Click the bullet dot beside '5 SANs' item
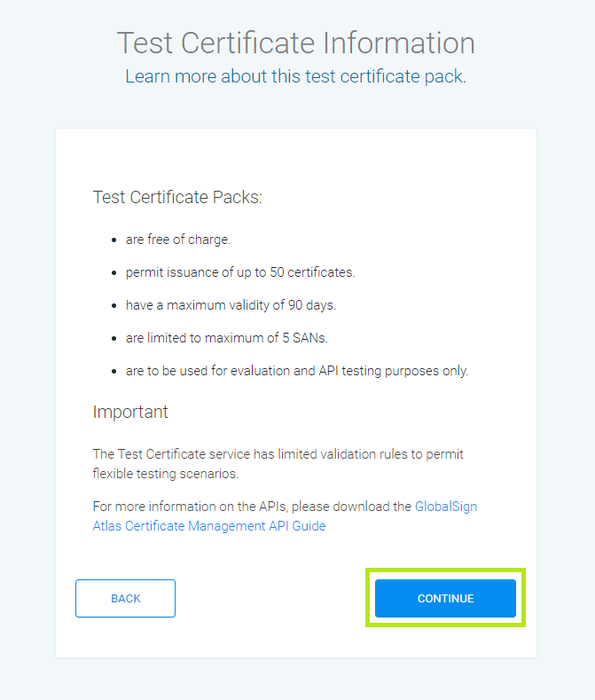Screen dimensions: 595x700 tap(114, 339)
